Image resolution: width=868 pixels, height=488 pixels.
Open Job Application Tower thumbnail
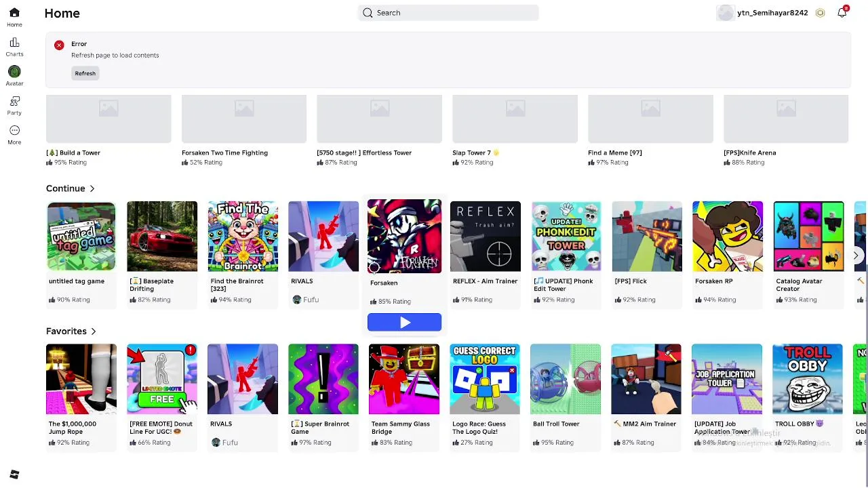point(727,379)
